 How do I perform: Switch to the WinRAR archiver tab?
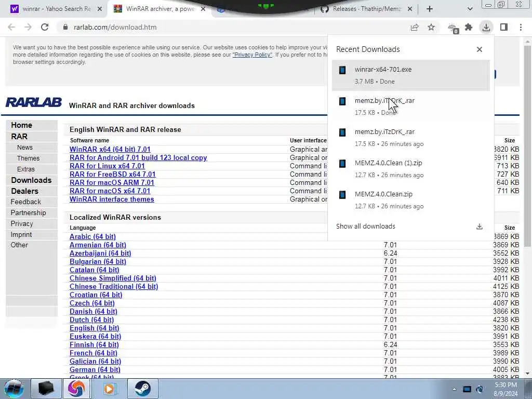[x=159, y=9]
